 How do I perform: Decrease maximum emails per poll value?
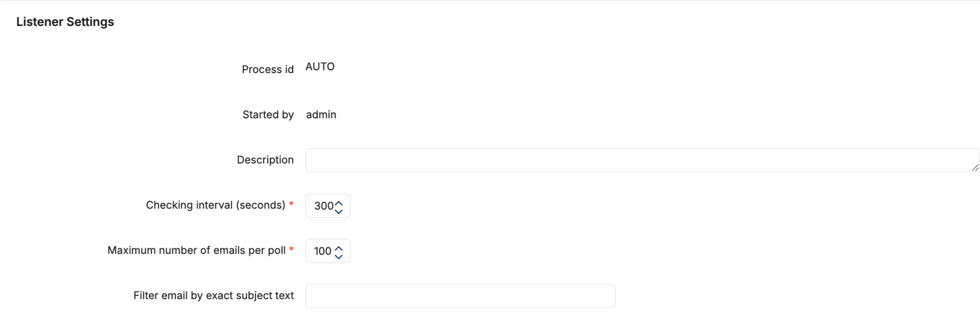(339, 257)
